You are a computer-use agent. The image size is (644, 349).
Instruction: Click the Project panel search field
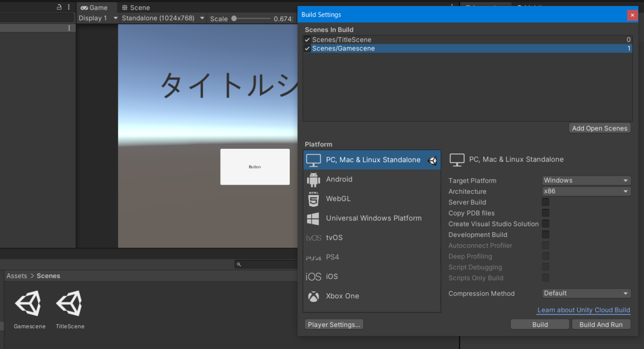click(x=266, y=264)
